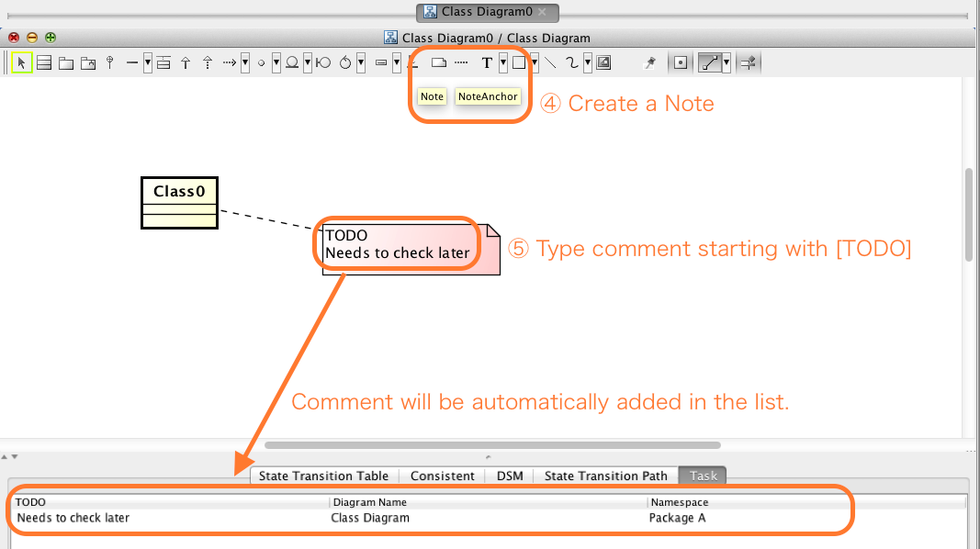Screen dimensions: 980x549
Task: Select the NoteAnchor dashed line tool
Action: point(461,62)
